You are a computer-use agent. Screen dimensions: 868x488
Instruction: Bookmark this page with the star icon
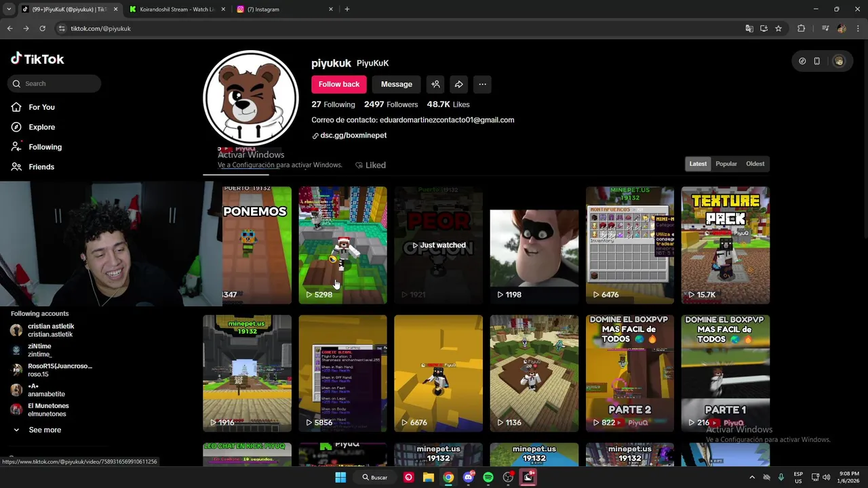778,28
